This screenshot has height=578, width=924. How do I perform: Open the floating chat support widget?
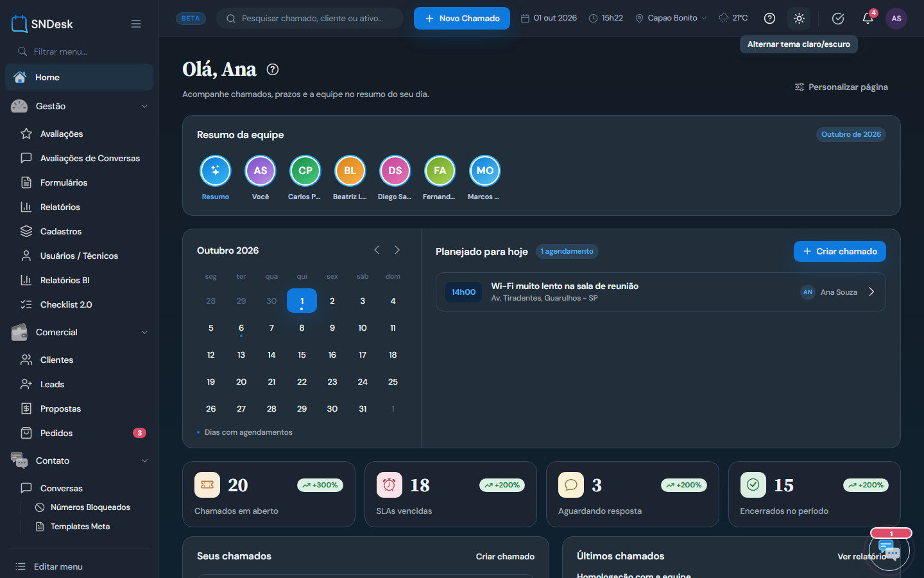[889, 550]
